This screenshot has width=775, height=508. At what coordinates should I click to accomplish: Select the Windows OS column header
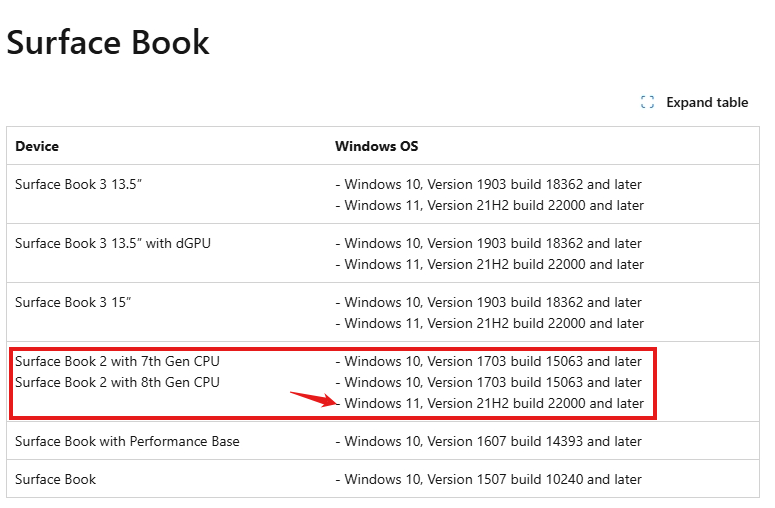376,146
